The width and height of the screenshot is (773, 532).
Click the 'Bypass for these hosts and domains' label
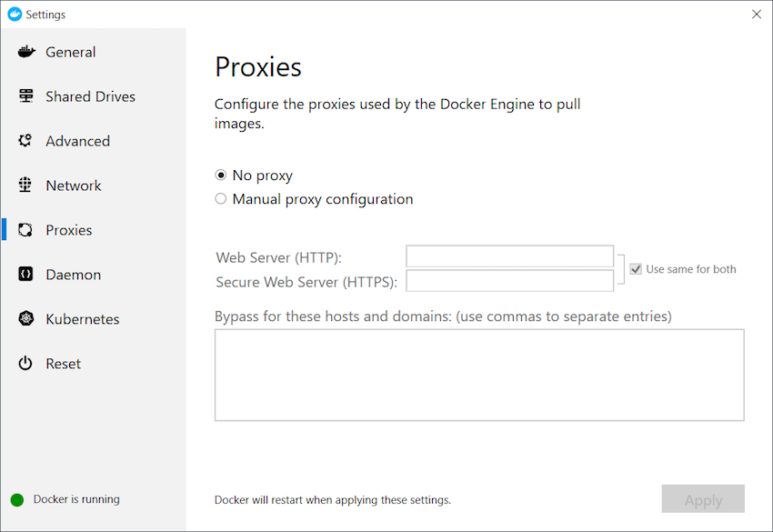(443, 316)
